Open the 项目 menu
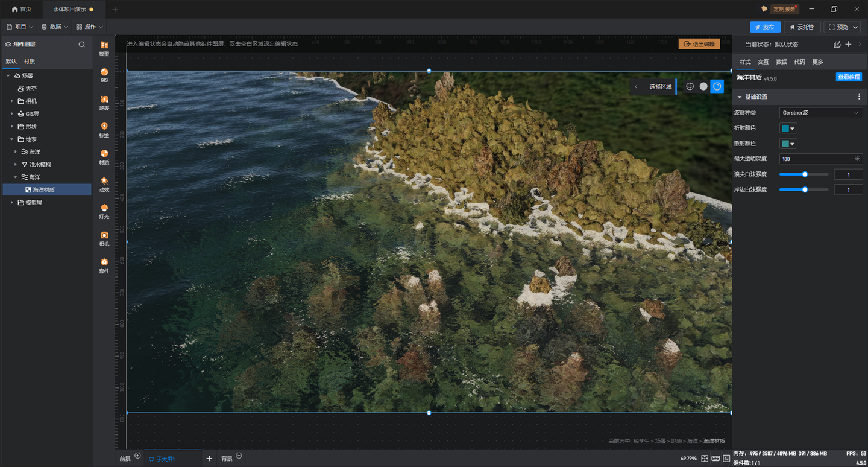Image resolution: width=868 pixels, height=467 pixels. tap(19, 27)
